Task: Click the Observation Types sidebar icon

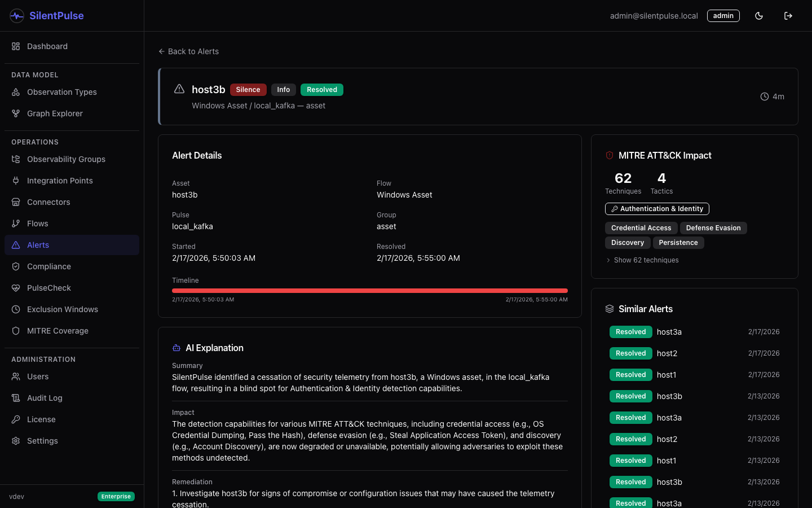Action: 16,92
